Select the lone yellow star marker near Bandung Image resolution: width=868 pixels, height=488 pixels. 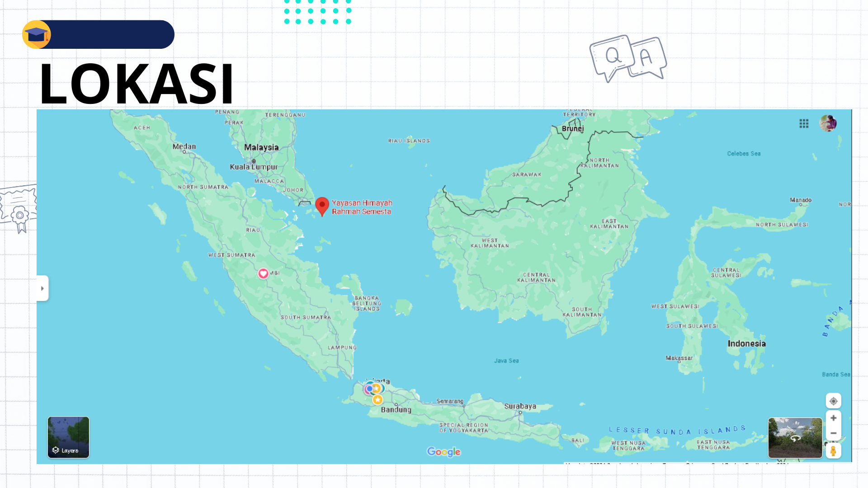pos(377,400)
